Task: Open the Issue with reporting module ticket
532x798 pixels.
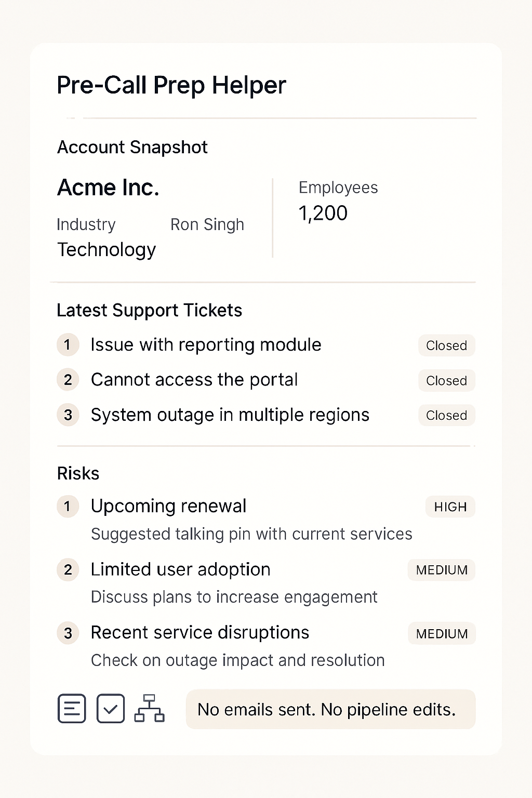Action: 206,345
